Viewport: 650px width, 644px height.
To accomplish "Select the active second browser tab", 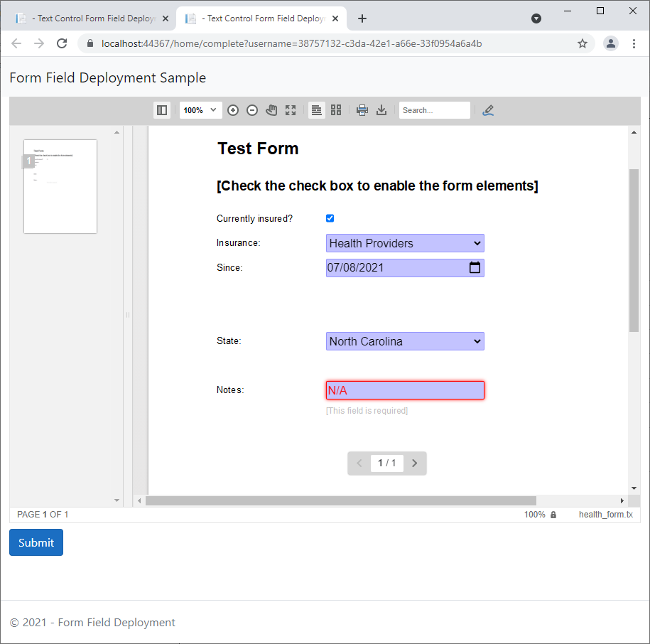I will tap(261, 18).
